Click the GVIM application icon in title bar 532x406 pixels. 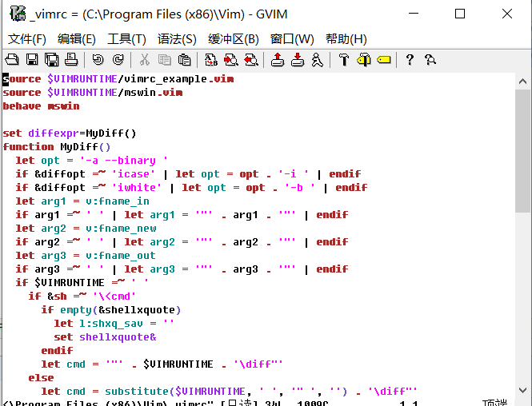click(18, 14)
